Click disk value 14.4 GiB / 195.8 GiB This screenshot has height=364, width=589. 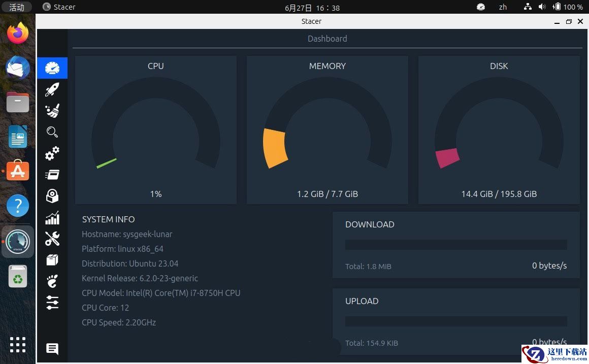click(x=499, y=194)
